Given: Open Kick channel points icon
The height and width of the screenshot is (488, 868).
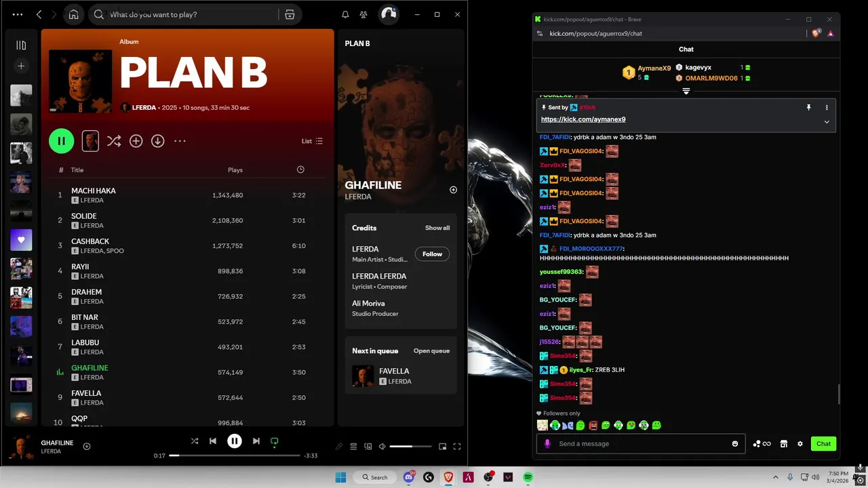Looking at the screenshot, I should (x=762, y=444).
